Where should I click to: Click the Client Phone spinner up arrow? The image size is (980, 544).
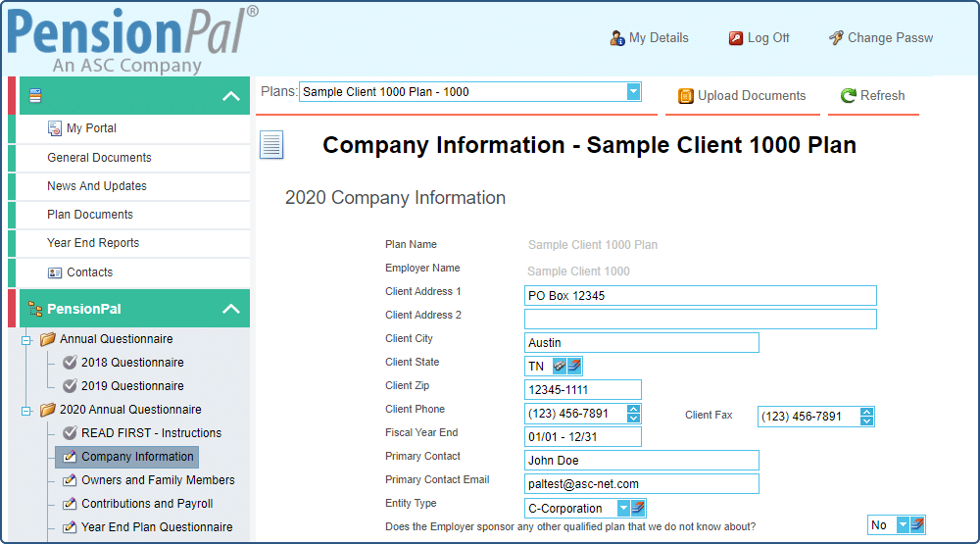pos(633,410)
